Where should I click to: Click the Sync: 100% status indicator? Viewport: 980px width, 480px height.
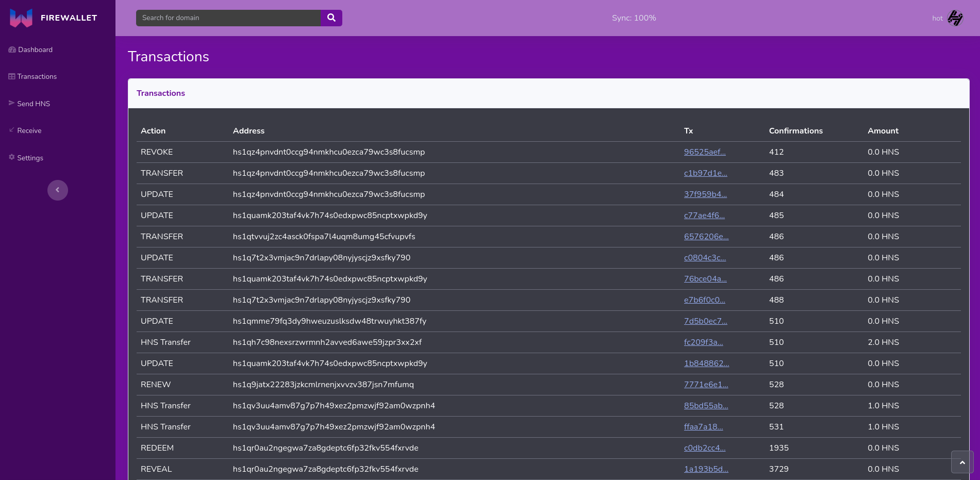point(634,18)
